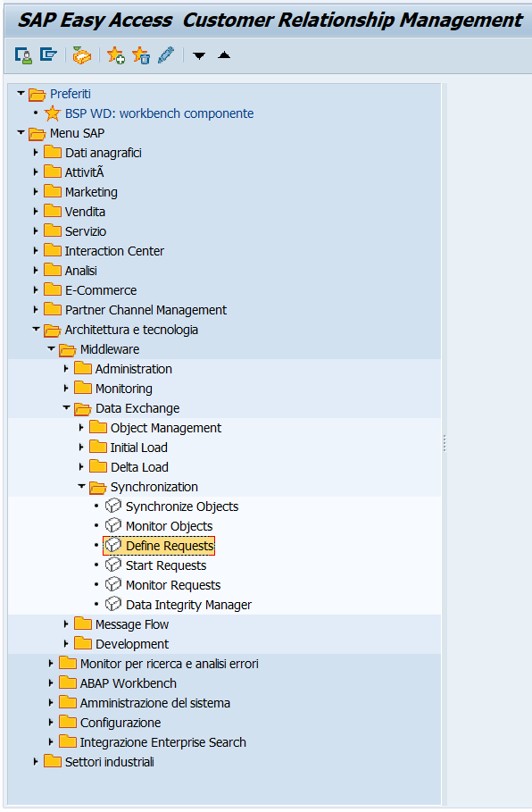Click the SAP menu toolbar icon
The image size is (532, 812).
[x=48, y=54]
